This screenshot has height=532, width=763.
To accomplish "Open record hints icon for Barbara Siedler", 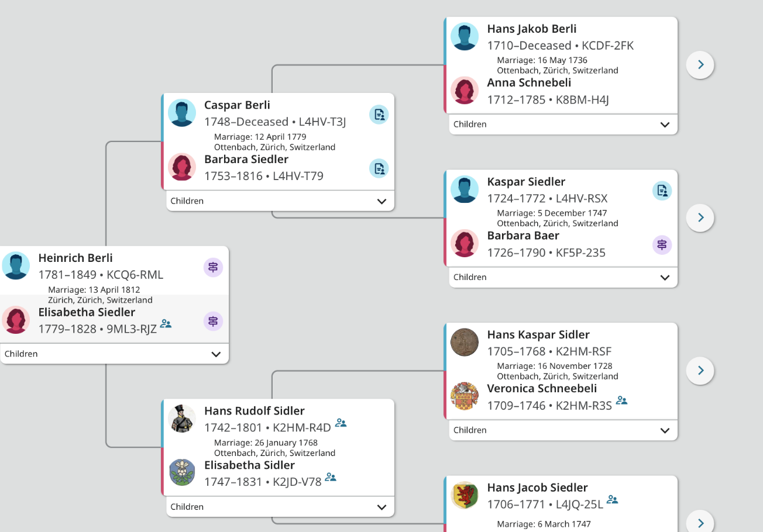I will tap(379, 168).
